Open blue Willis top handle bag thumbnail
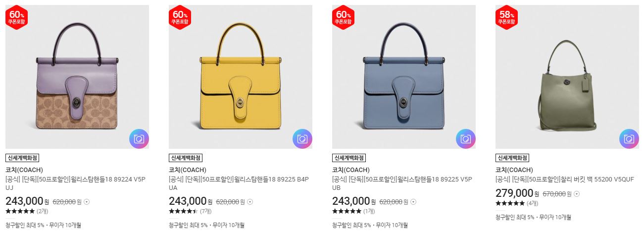 pyautogui.click(x=404, y=77)
